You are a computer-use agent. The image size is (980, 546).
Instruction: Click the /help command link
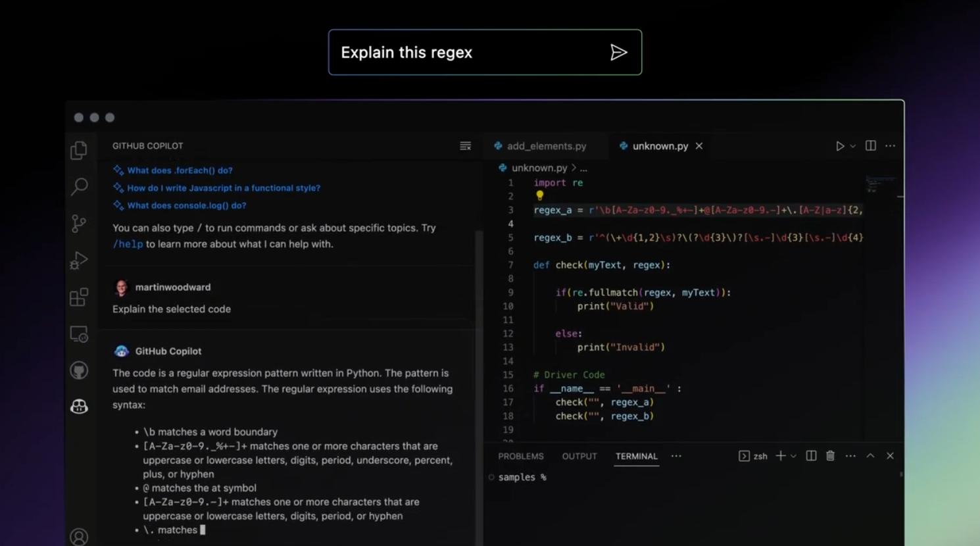(128, 244)
